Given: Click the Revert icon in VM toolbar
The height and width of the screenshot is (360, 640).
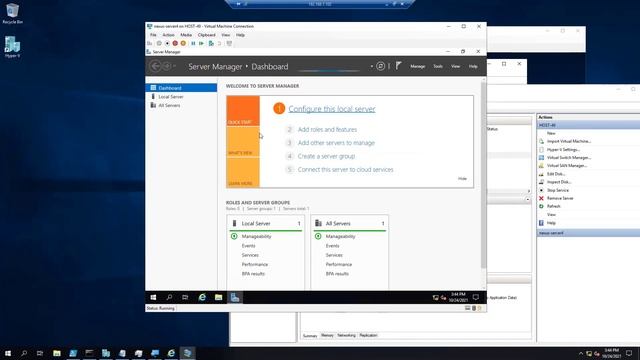Looking at the screenshot, I should tap(220, 43).
